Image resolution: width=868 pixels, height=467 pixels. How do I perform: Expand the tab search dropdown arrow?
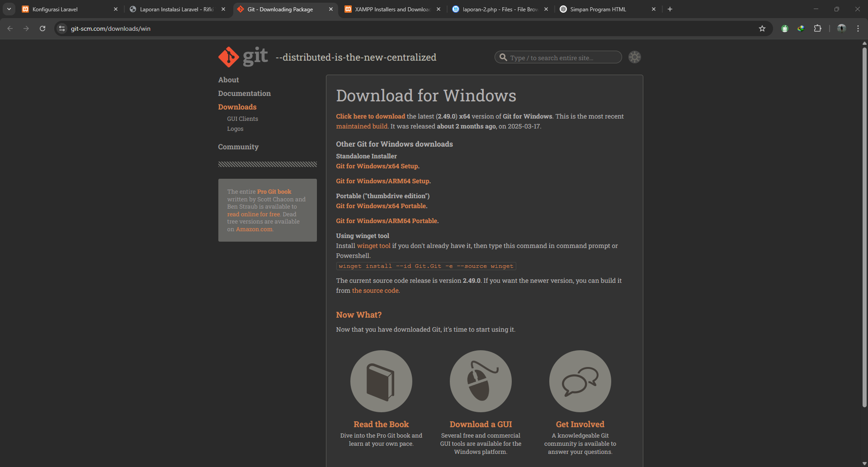click(9, 9)
